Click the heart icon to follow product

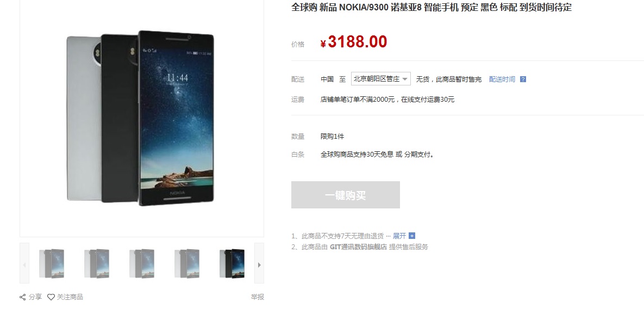[x=51, y=297]
